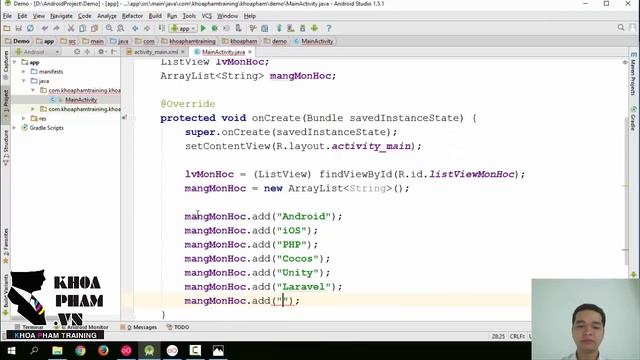Navigate Back with the toolbar arrow
The height and width of the screenshot is (360, 640).
click(135, 28)
